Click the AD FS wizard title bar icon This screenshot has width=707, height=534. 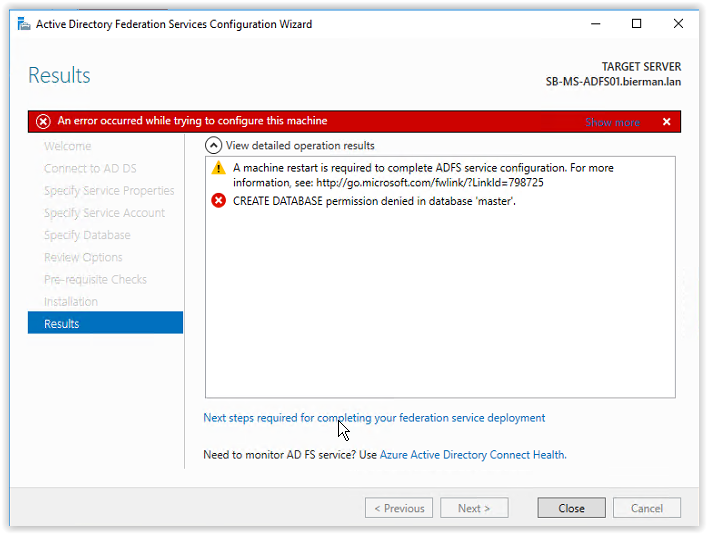click(x=23, y=24)
